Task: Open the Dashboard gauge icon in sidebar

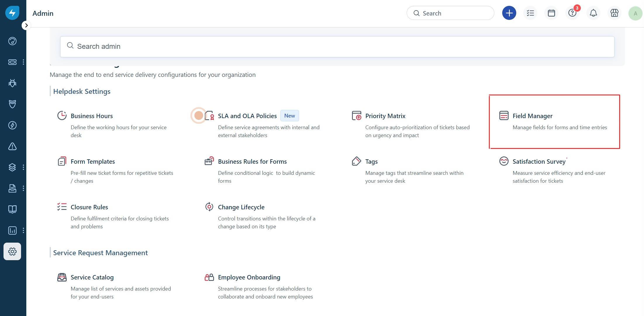Action: [12, 41]
